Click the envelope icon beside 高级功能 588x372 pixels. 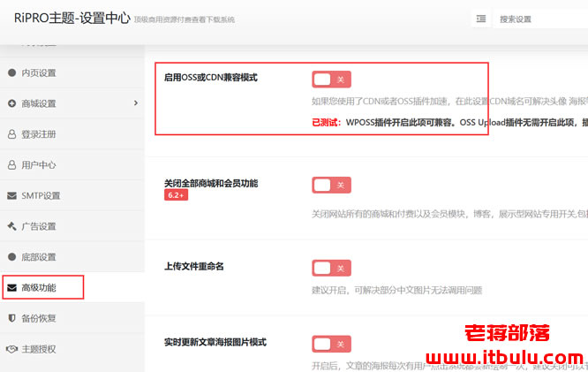pyautogui.click(x=12, y=287)
